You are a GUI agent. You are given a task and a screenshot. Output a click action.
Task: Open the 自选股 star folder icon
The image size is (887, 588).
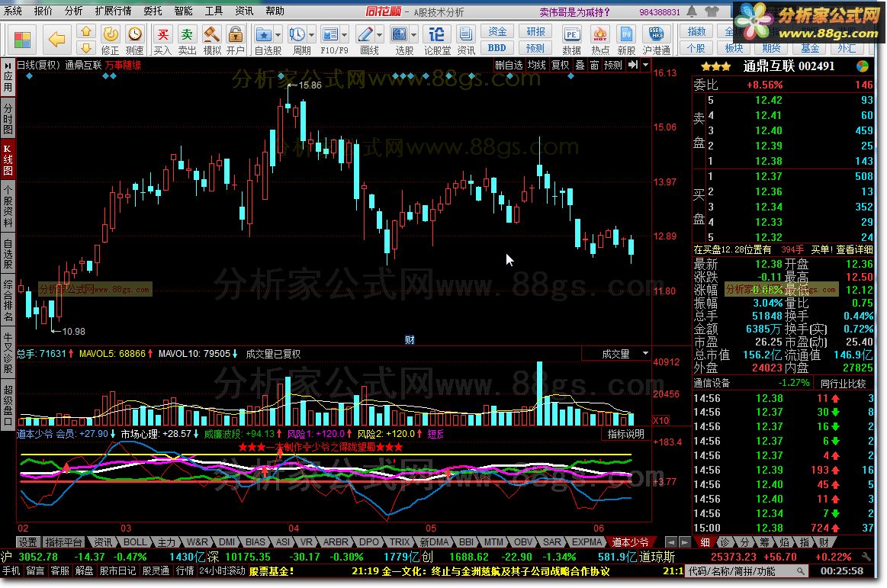[x=263, y=34]
